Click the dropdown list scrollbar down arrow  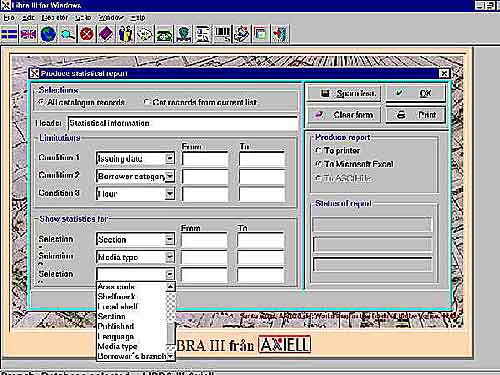tap(170, 356)
